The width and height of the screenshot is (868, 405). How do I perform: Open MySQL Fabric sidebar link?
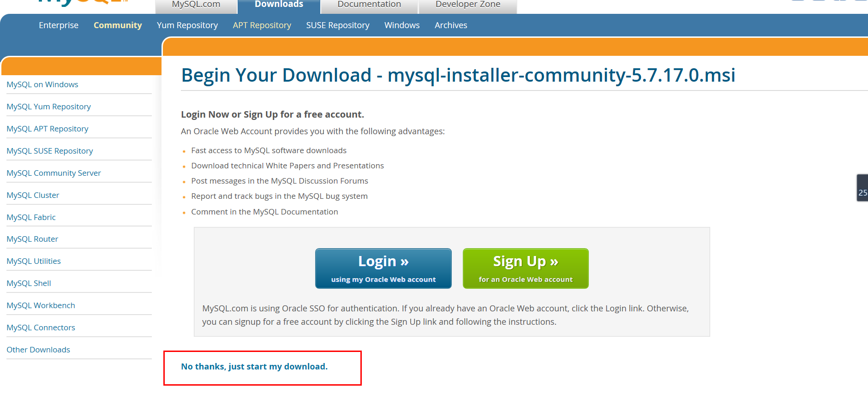point(31,217)
